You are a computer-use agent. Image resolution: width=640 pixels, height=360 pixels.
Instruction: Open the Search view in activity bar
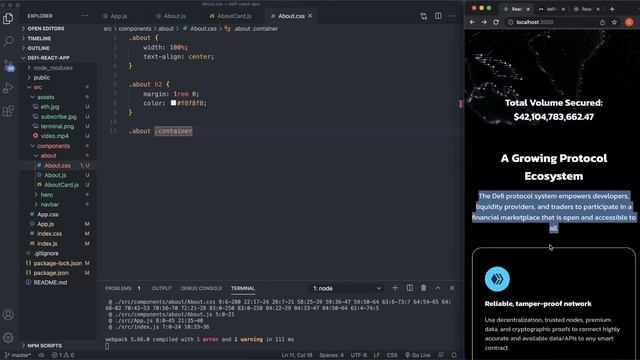pyautogui.click(x=8, y=41)
